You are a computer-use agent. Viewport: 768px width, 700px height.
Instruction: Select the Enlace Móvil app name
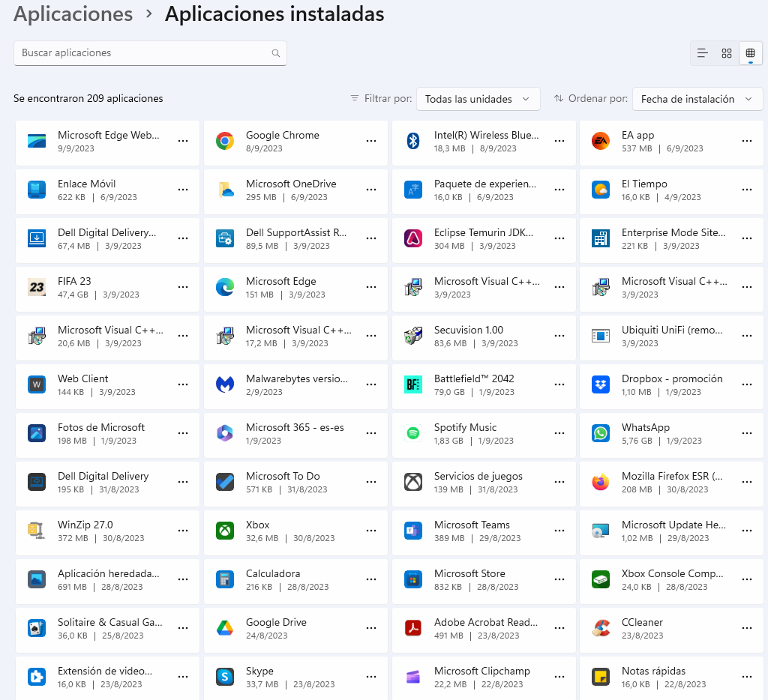[x=87, y=184]
